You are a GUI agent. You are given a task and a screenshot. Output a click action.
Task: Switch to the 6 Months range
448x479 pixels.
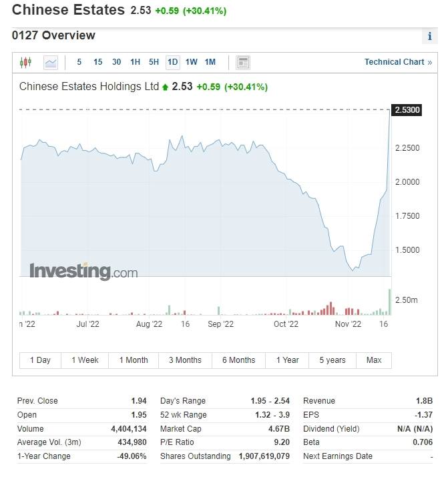tap(238, 360)
